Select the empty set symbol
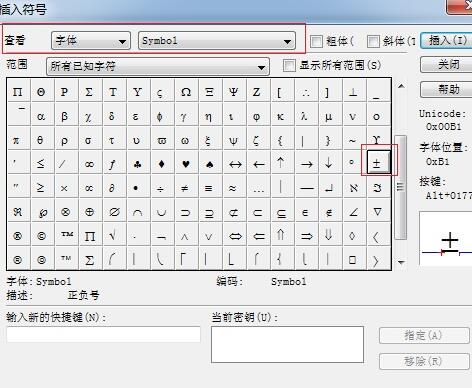The height and width of the screenshot is (388, 472). pos(114,212)
